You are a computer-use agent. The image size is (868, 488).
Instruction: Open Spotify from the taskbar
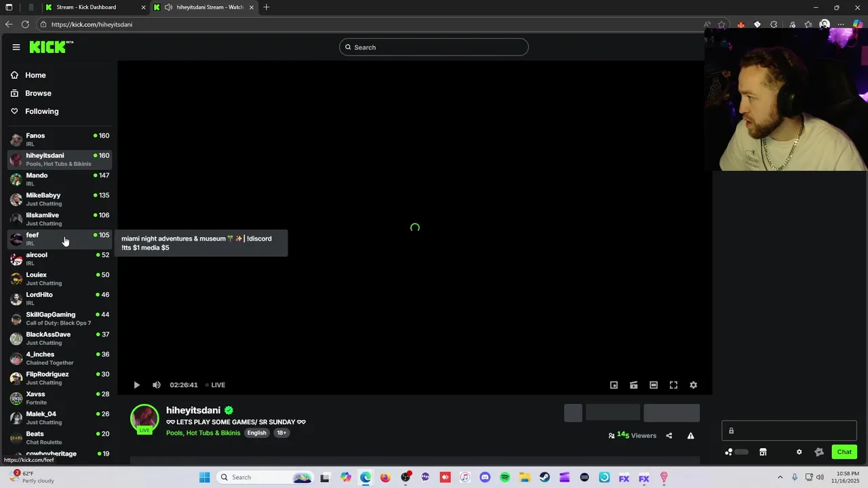click(505, 477)
